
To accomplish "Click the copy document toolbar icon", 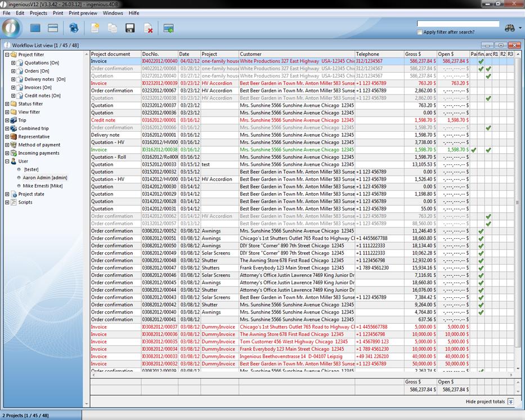I will (x=113, y=28).
